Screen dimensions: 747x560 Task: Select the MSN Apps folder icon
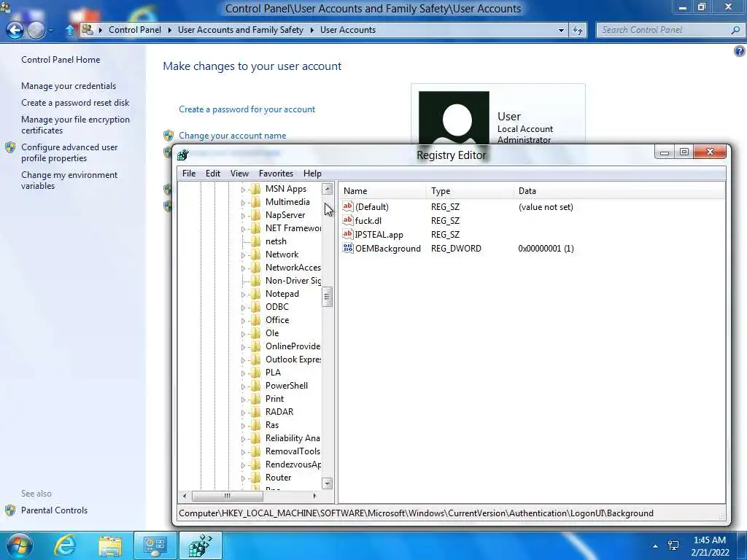(256, 189)
